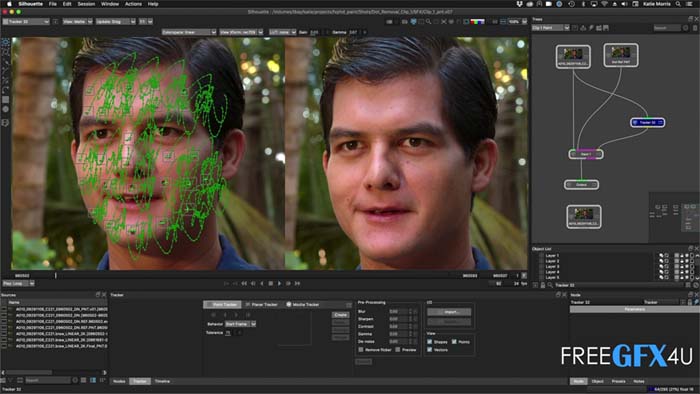Open the Tracker 32 node dropdown in viewer
700x394 pixels.
coord(25,21)
